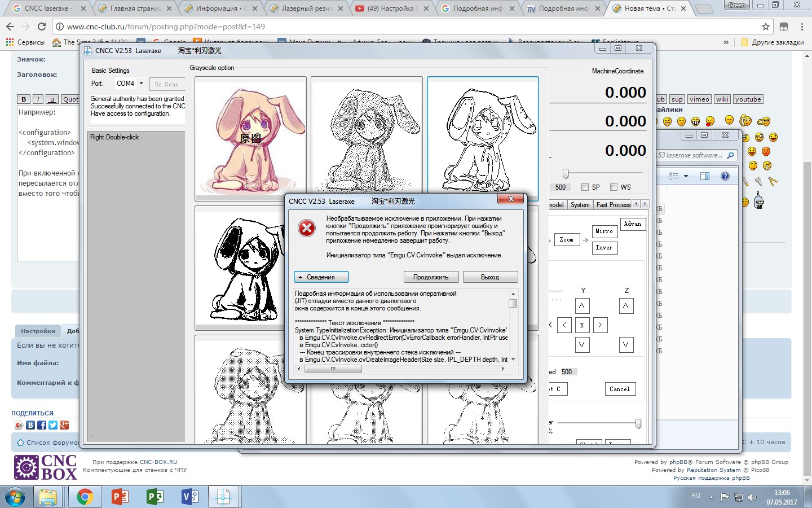The image size is (812, 508).
Task: Click the Advan button
Action: point(633,224)
